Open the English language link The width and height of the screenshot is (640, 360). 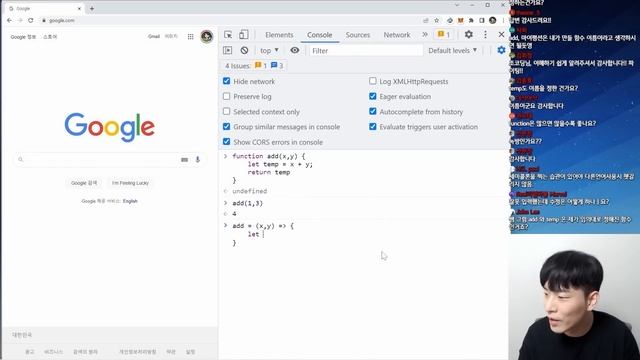click(x=130, y=201)
